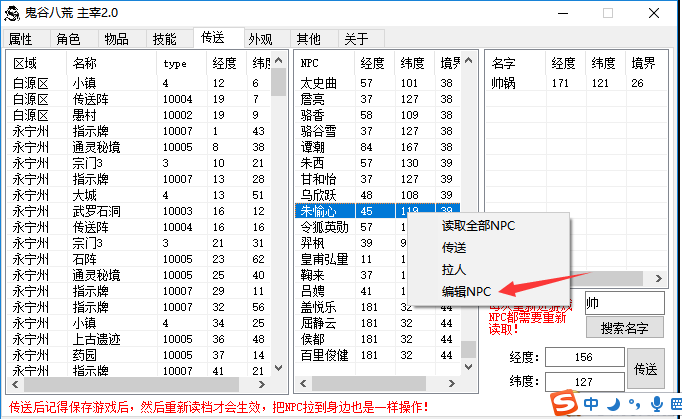682x419 pixels.
Task: Select the 白源区 小镇 row
Action: coord(139,83)
